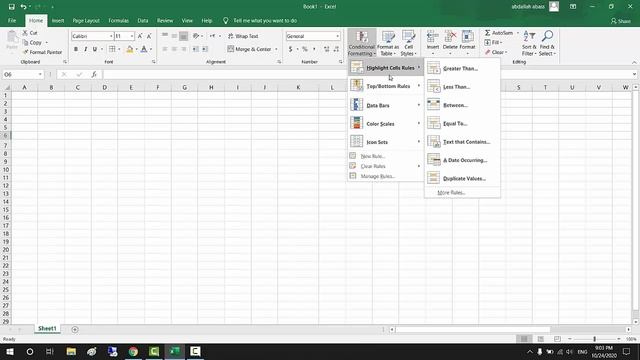Choose Duplicate Values... rule

(462, 179)
